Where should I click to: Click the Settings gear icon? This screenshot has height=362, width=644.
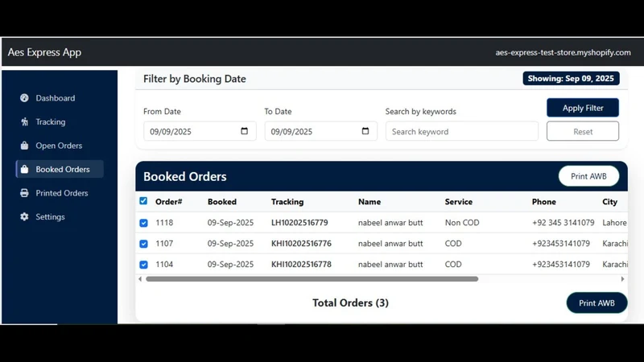pos(25,216)
